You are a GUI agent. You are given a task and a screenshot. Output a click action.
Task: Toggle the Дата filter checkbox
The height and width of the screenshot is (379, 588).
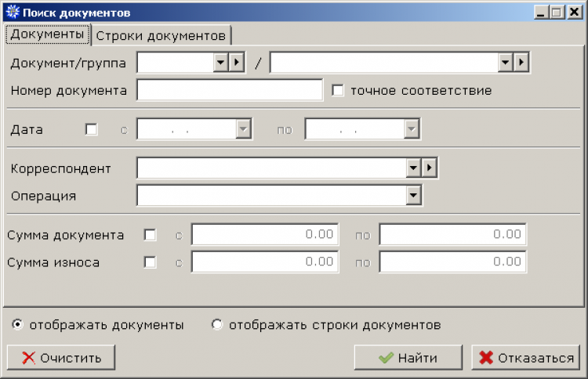pyautogui.click(x=92, y=129)
